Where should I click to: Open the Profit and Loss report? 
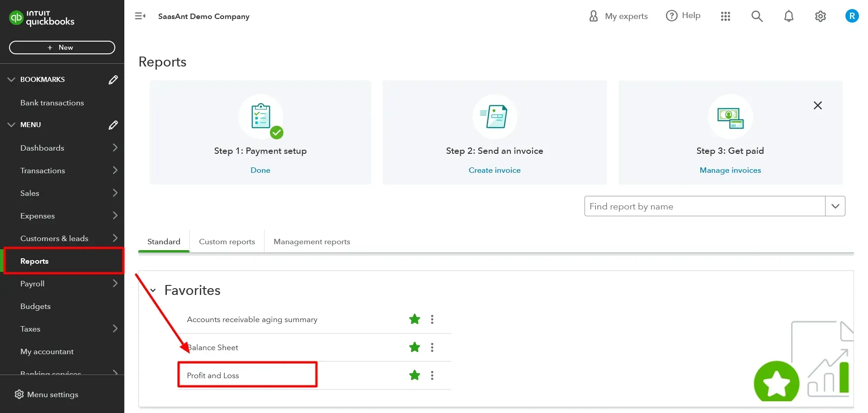tap(213, 375)
